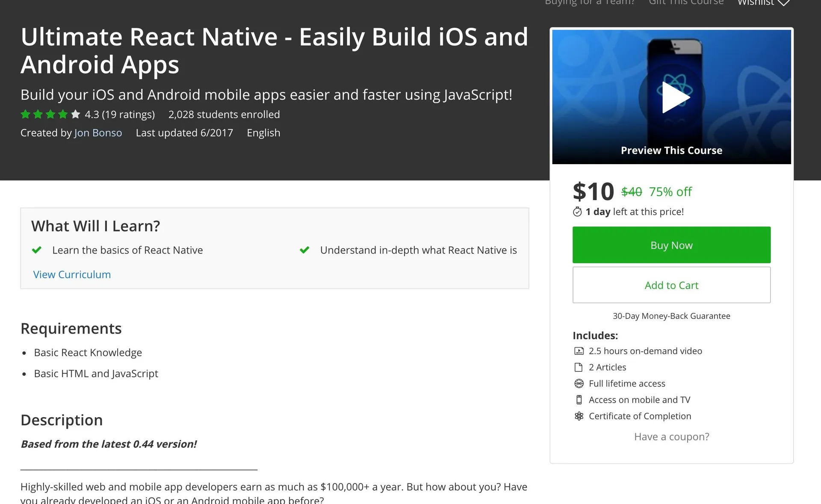Click the Articles document icon
821x504 pixels.
pos(579,367)
